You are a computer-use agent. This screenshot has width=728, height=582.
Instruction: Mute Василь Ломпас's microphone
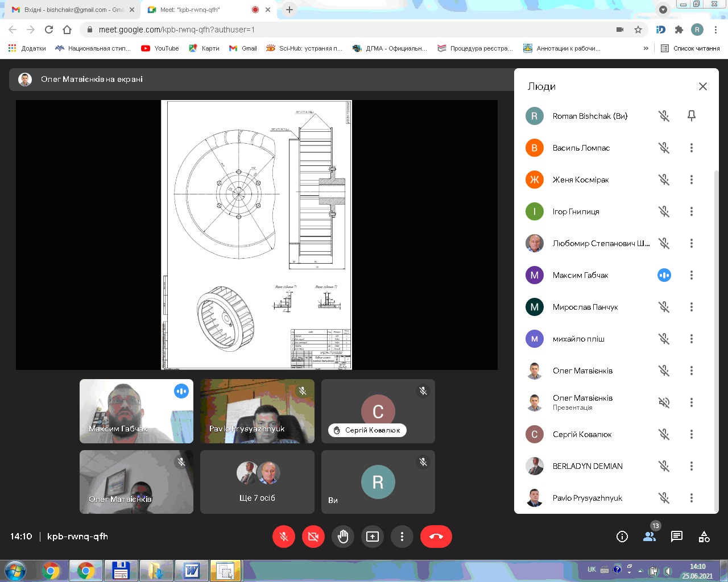point(664,148)
